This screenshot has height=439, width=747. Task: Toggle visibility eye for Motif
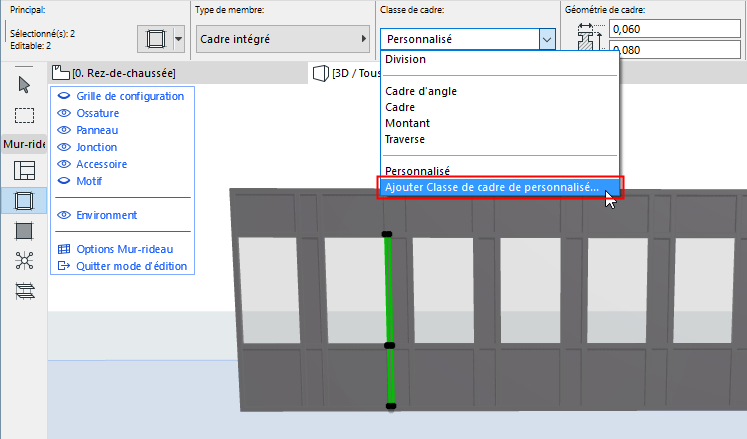64,181
